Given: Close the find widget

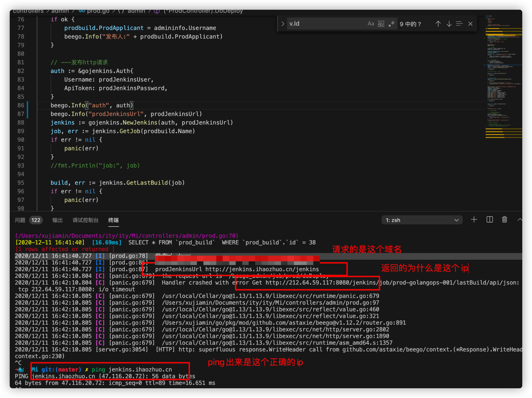Looking at the screenshot, I should 470,24.
